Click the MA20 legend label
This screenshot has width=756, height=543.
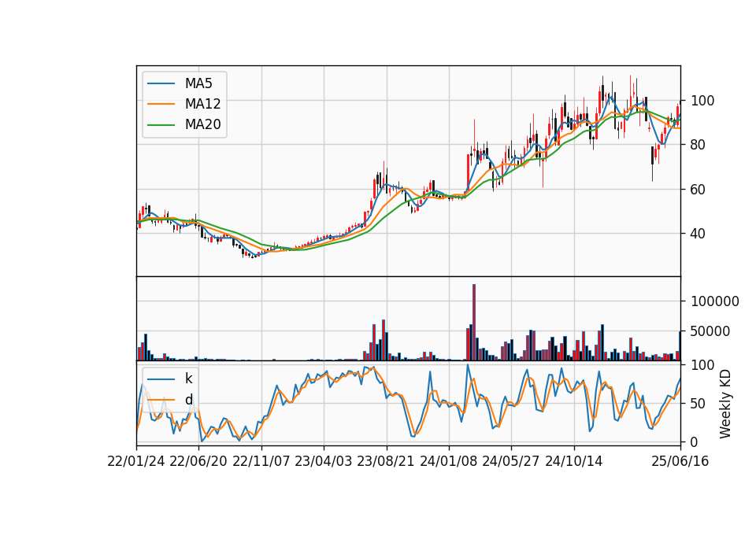coord(202,124)
